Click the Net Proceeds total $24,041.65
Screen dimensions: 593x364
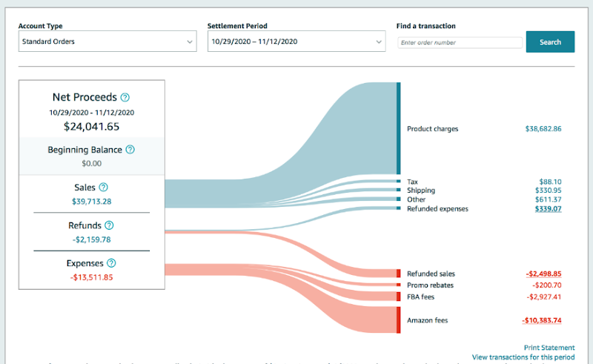coord(91,126)
